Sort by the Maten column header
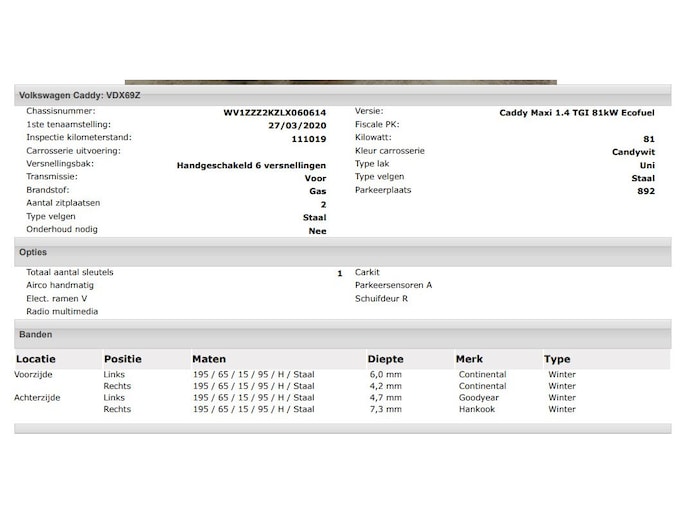This screenshot has height=513, width=685. (x=209, y=359)
